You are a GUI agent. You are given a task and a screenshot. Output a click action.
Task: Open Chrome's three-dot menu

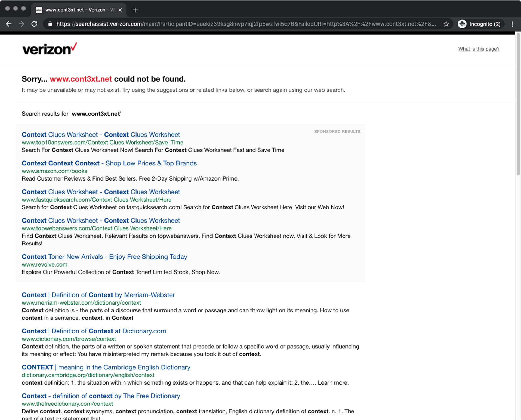(512, 24)
